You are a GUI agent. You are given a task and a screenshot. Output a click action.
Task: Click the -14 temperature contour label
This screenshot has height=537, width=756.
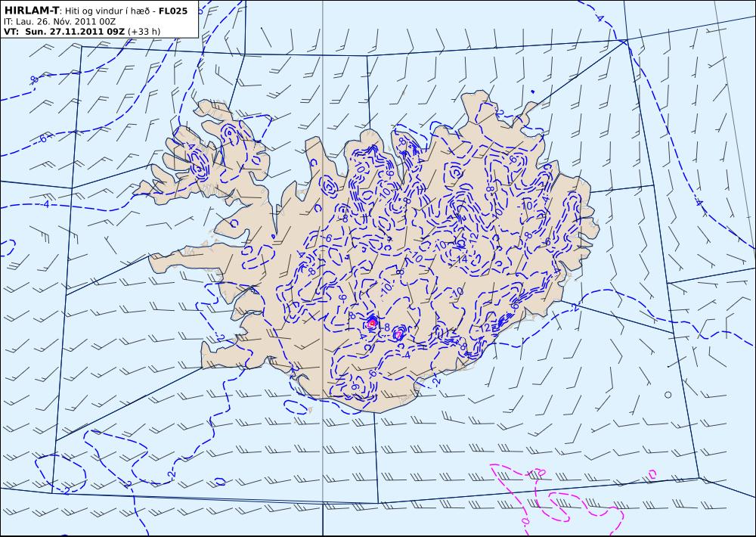460,259
